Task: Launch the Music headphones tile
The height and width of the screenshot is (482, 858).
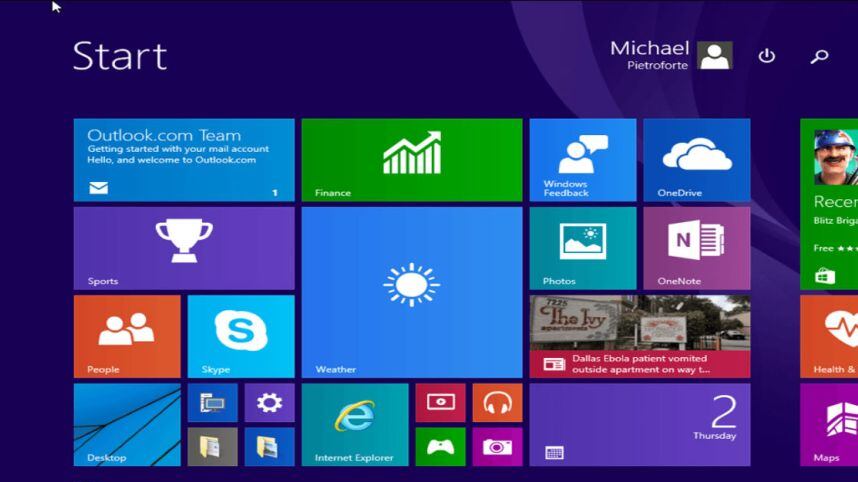Action: (497, 402)
